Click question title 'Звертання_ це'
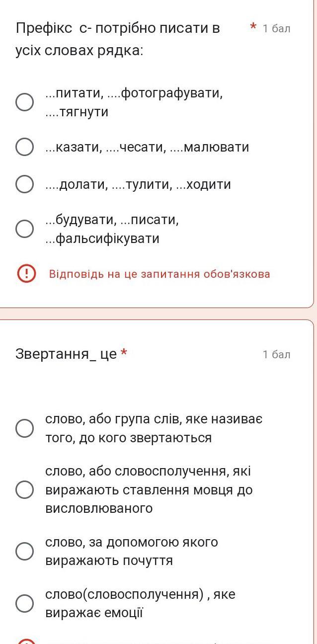The width and height of the screenshot is (317, 644). (x=66, y=354)
